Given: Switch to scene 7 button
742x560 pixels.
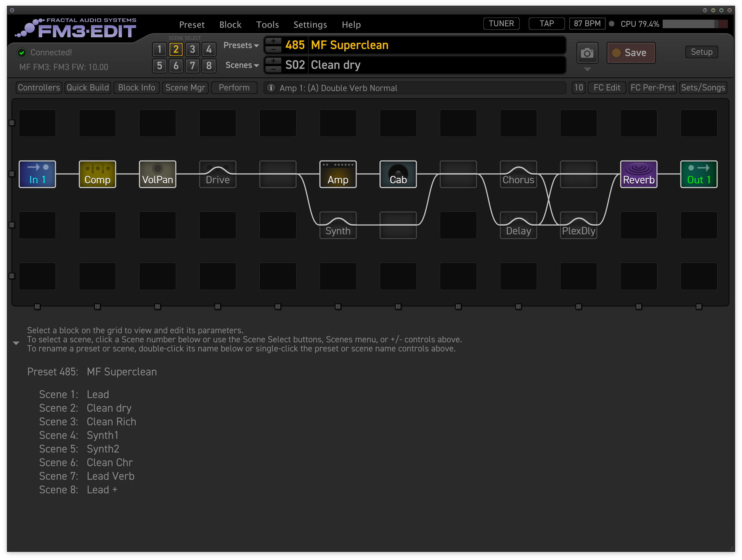Looking at the screenshot, I should (193, 66).
